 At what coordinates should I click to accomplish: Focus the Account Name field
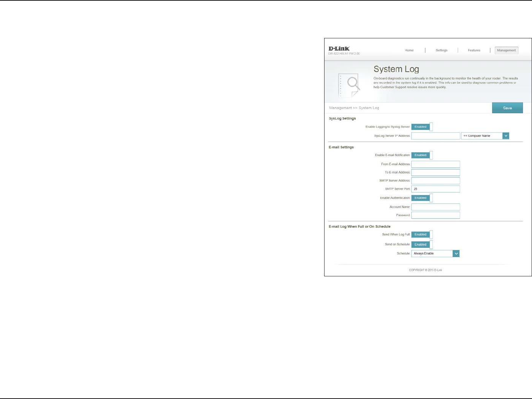(435, 207)
